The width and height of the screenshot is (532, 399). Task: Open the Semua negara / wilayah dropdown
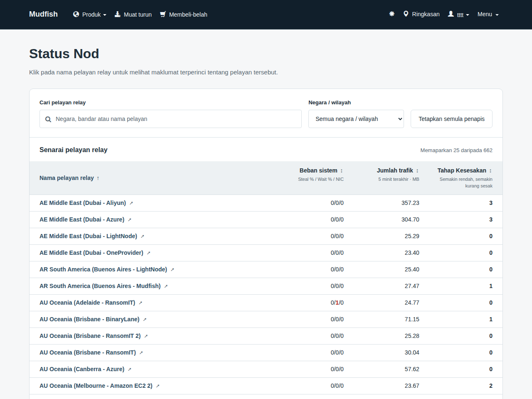(356, 119)
